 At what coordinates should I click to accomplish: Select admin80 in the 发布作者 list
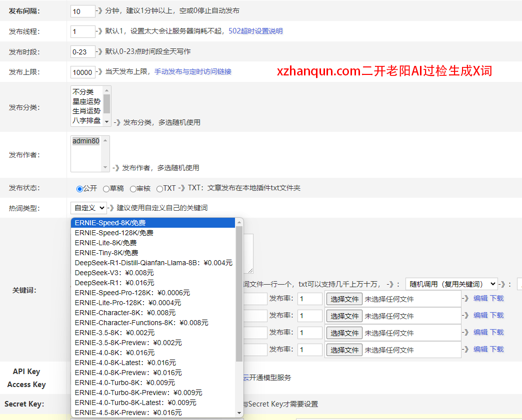[86, 141]
